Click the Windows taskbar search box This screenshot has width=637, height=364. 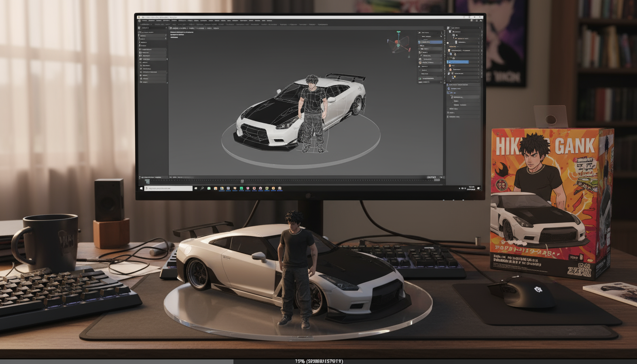168,188
